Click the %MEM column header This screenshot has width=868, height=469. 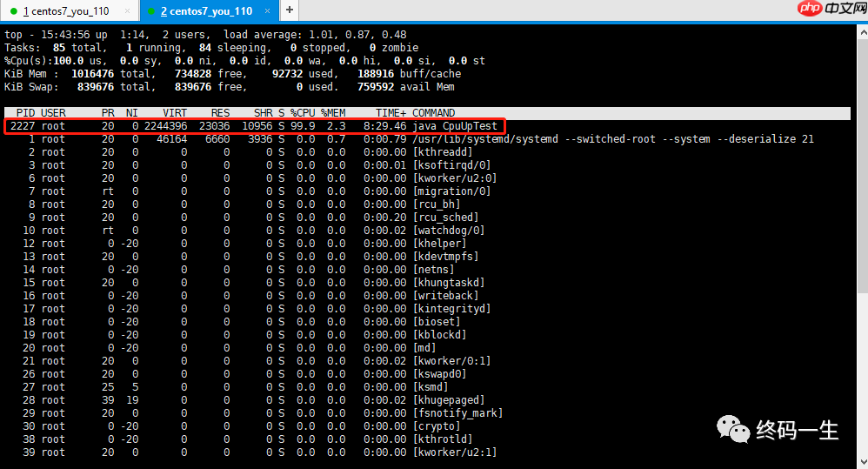point(333,113)
